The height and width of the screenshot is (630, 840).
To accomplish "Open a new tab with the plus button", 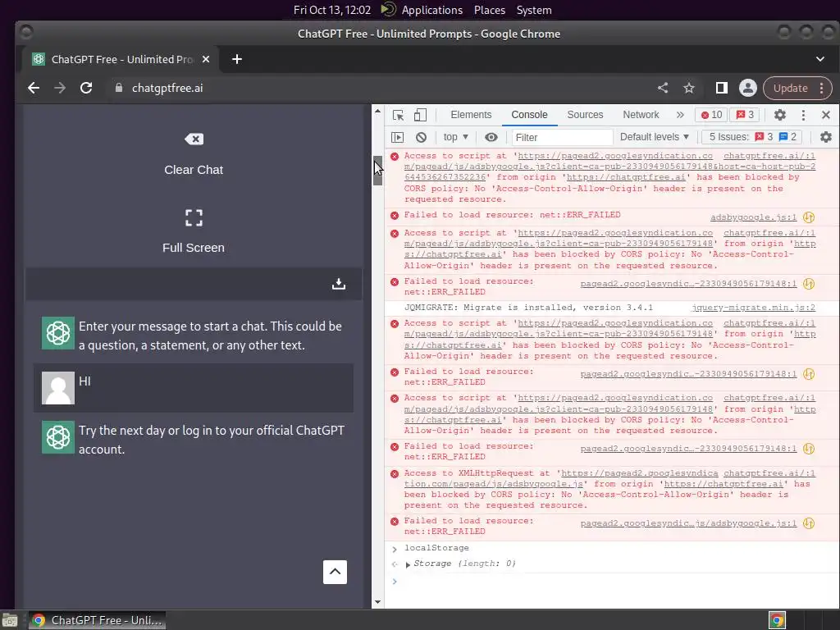I will [x=237, y=59].
